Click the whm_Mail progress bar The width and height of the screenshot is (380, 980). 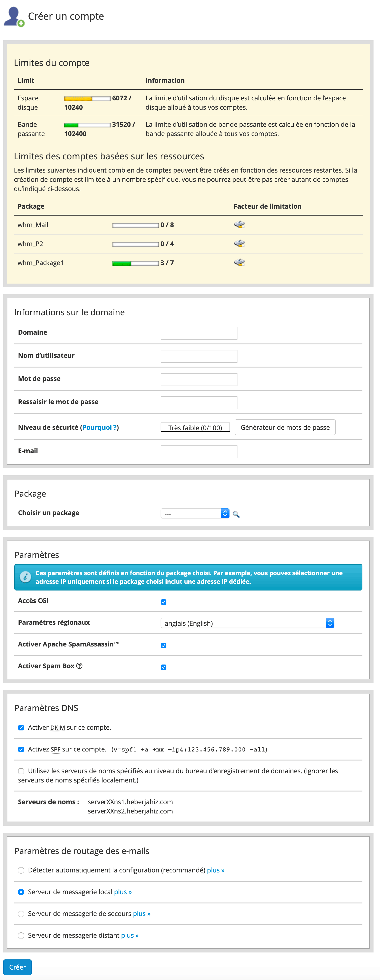click(x=135, y=225)
